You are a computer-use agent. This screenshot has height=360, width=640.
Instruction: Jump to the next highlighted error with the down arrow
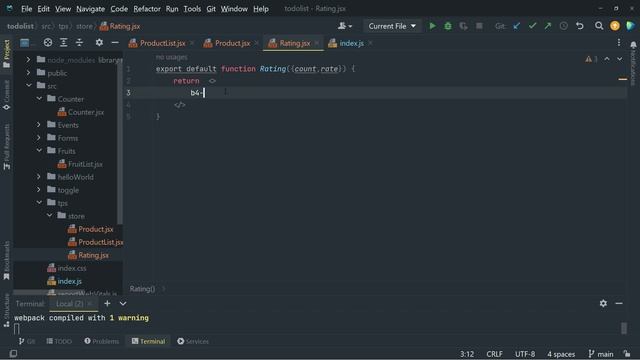point(620,59)
